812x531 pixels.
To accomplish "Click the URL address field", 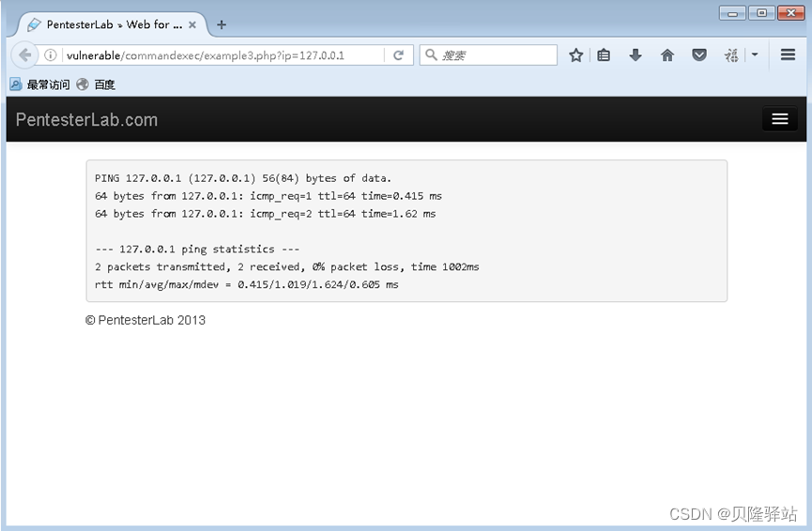I will (222, 55).
